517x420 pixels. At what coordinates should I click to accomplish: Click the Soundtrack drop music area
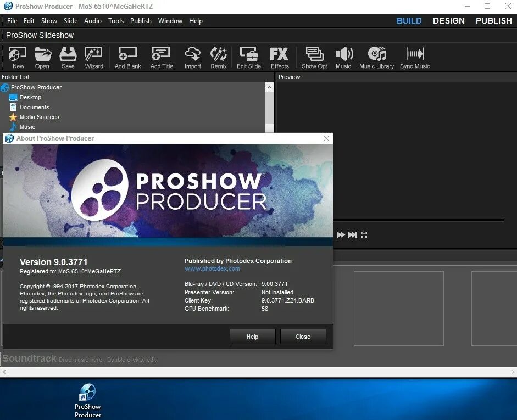click(80, 359)
